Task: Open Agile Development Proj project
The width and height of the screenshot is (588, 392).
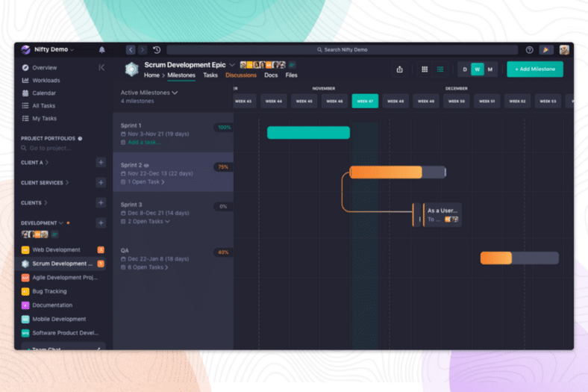Action: click(65, 278)
